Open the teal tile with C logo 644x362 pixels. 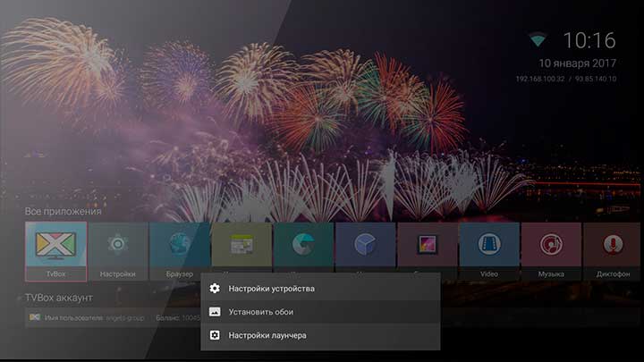303,247
